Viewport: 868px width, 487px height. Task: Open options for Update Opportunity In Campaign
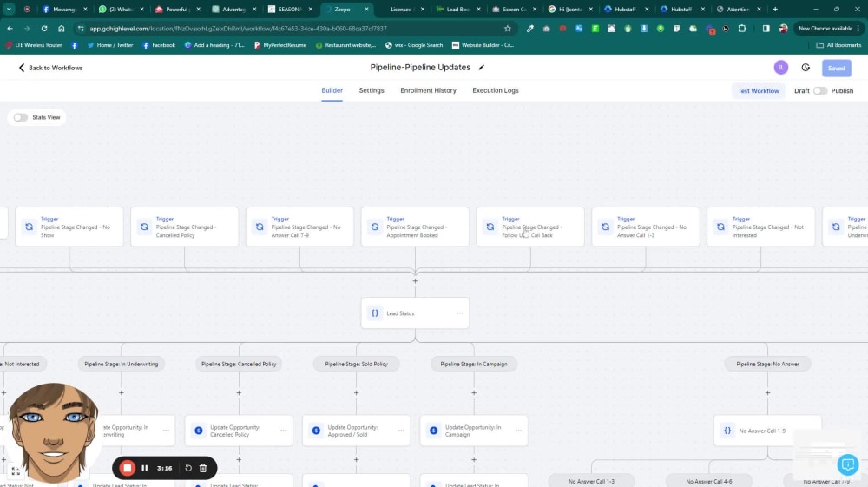(519, 431)
